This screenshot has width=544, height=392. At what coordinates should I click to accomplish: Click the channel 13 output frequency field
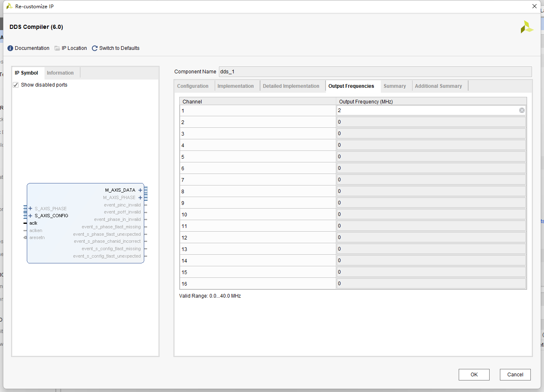(x=431, y=249)
